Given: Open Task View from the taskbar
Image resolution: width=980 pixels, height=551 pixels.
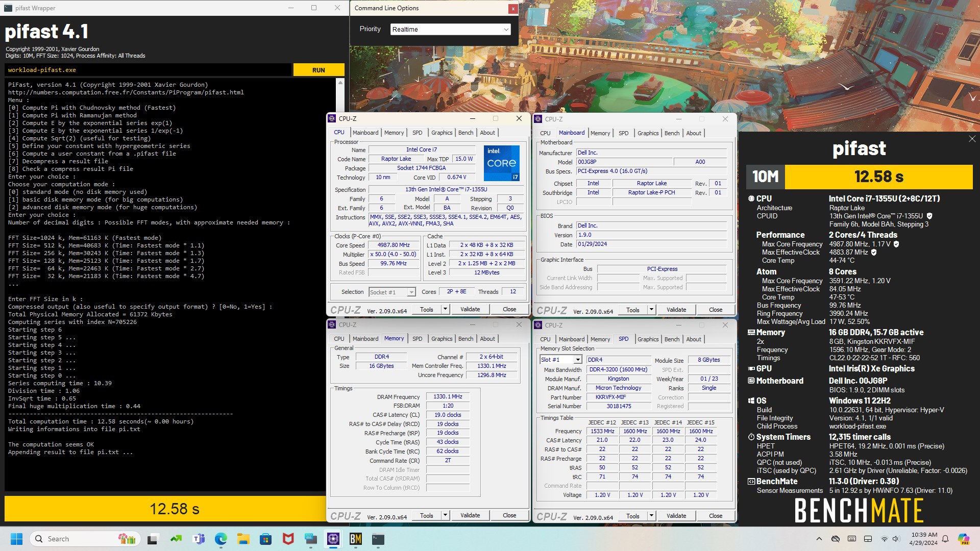Looking at the screenshot, I should pos(153,539).
